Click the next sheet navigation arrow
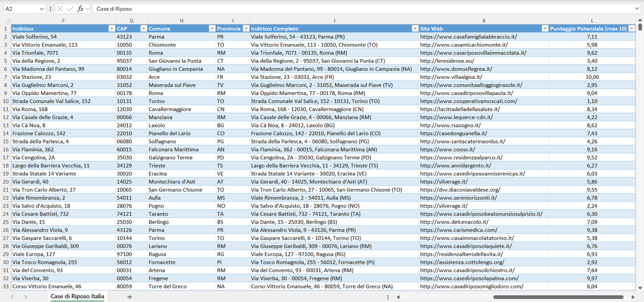This screenshot has width=644, height=302. point(25,297)
